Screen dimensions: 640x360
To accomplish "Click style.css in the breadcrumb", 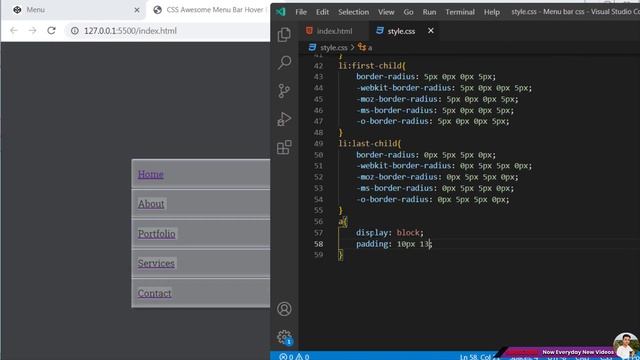I will coord(333,48).
